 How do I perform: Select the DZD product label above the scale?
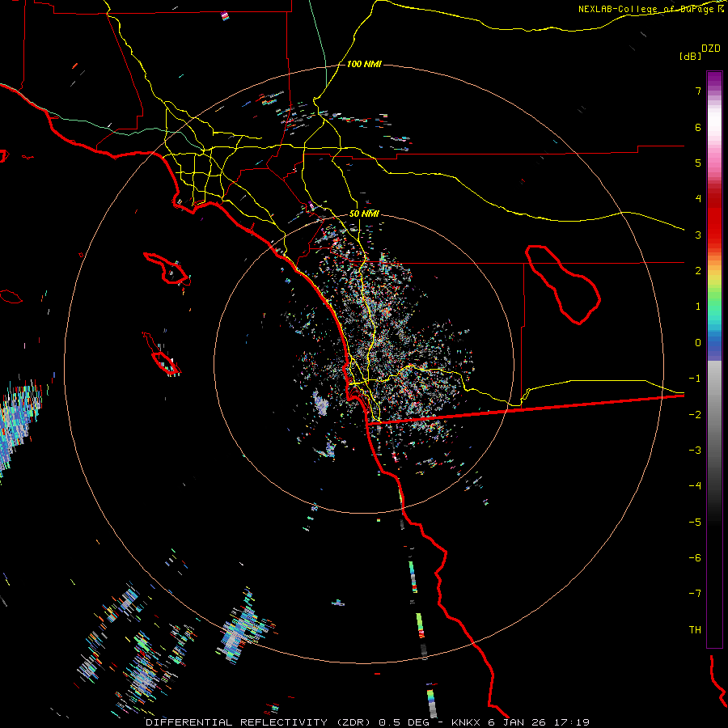tap(711, 48)
